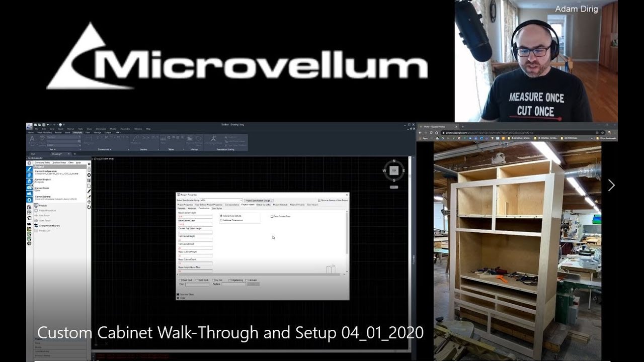
Task: Open the Construction sub-tab
Action: point(204,208)
